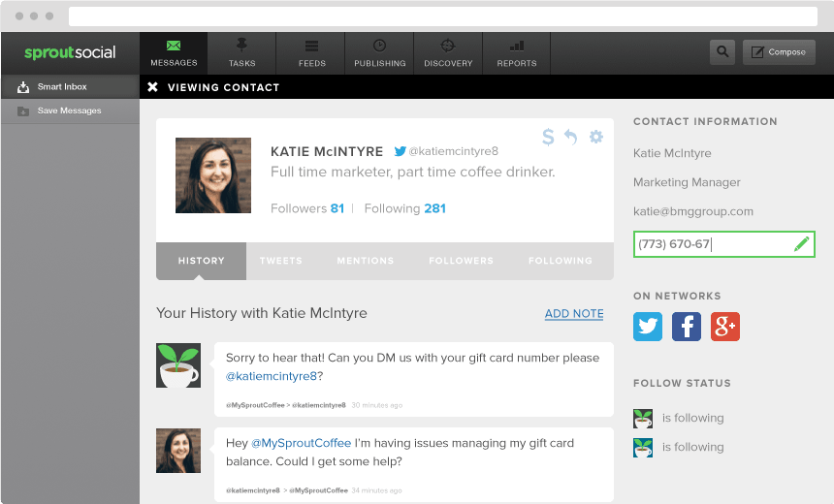Viewport: 834px width, 504px height.
Task: Click the Google Plus network icon
Action: tap(725, 327)
